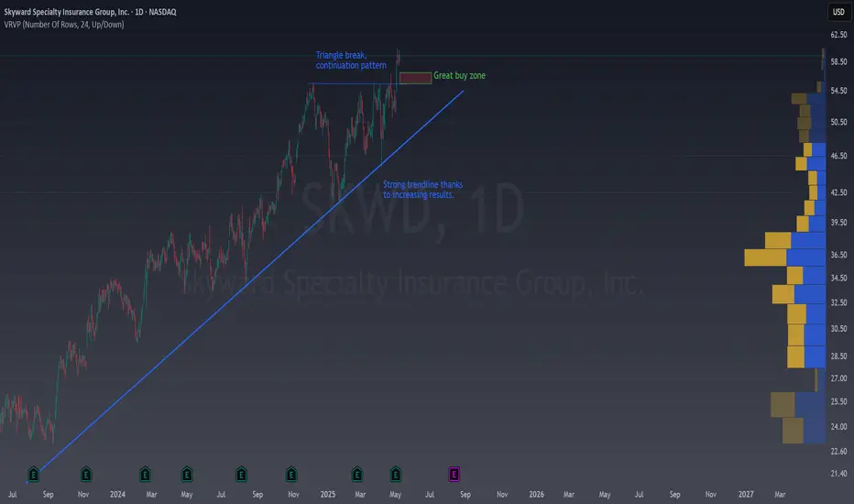
Task: Click the 28.50 price axis label
Action: tap(838, 356)
